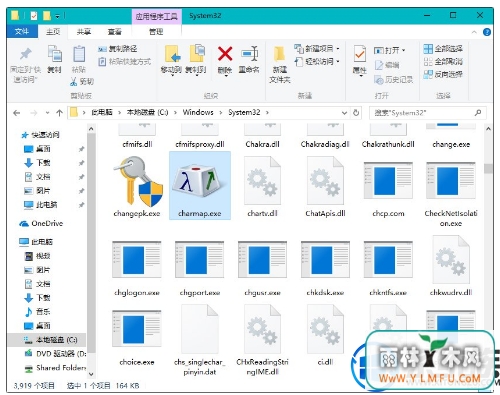The image size is (500, 395).
Task: Open the recent locations dropdown arrow
Action: point(47,113)
